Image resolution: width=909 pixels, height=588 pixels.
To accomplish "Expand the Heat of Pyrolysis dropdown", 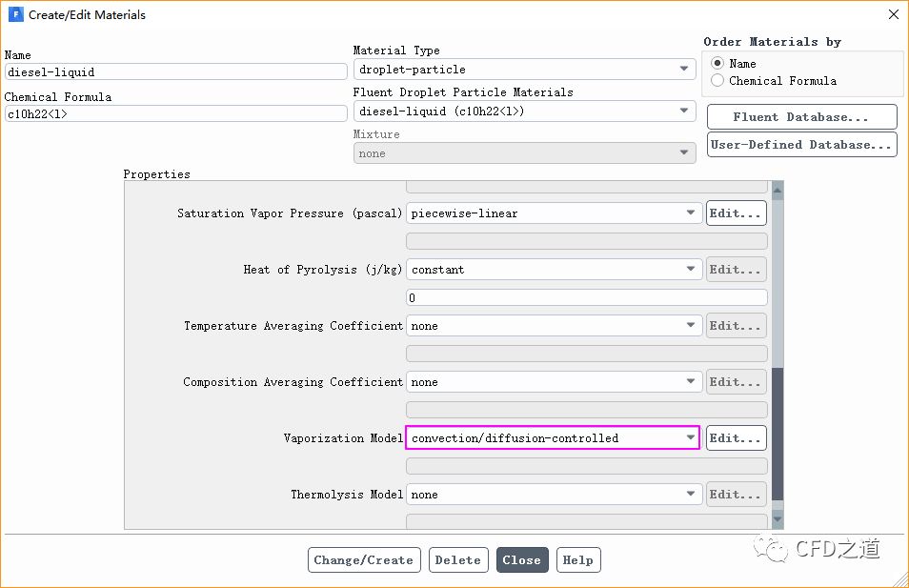I will (x=554, y=270).
